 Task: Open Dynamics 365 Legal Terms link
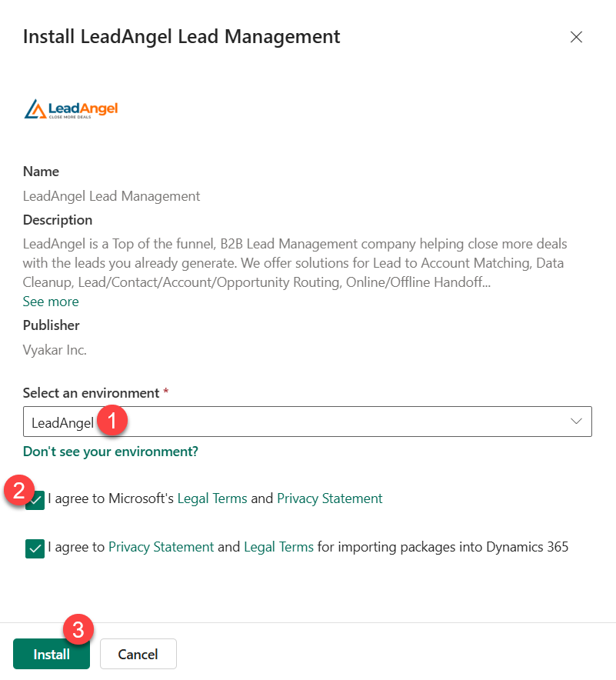[278, 547]
